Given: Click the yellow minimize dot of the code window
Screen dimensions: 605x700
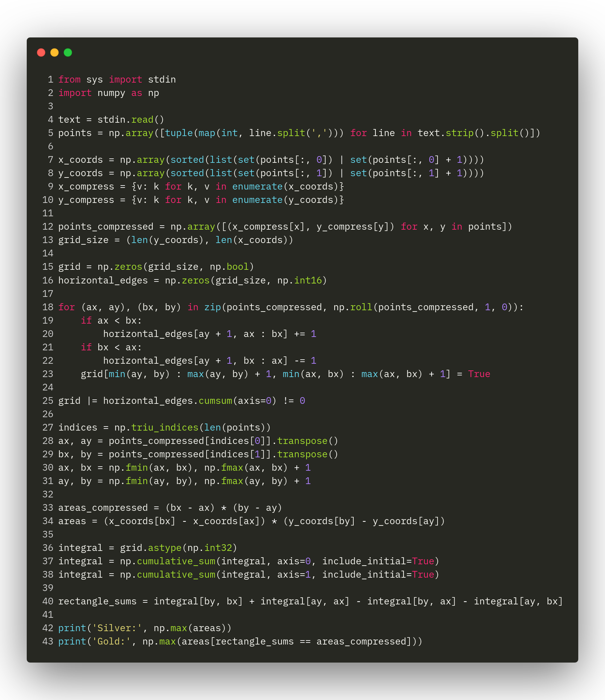Looking at the screenshot, I should [x=54, y=52].
